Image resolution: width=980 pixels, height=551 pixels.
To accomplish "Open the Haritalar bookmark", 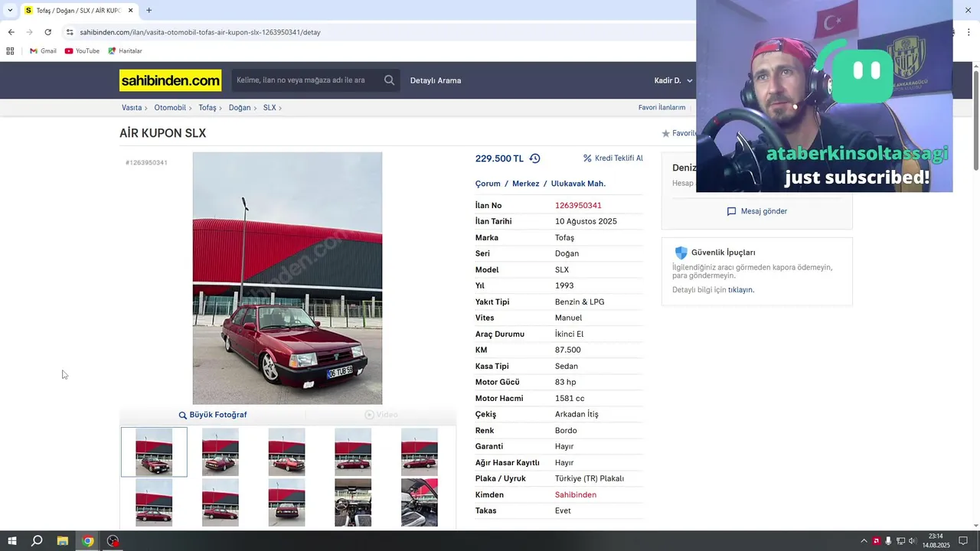I will tap(125, 51).
